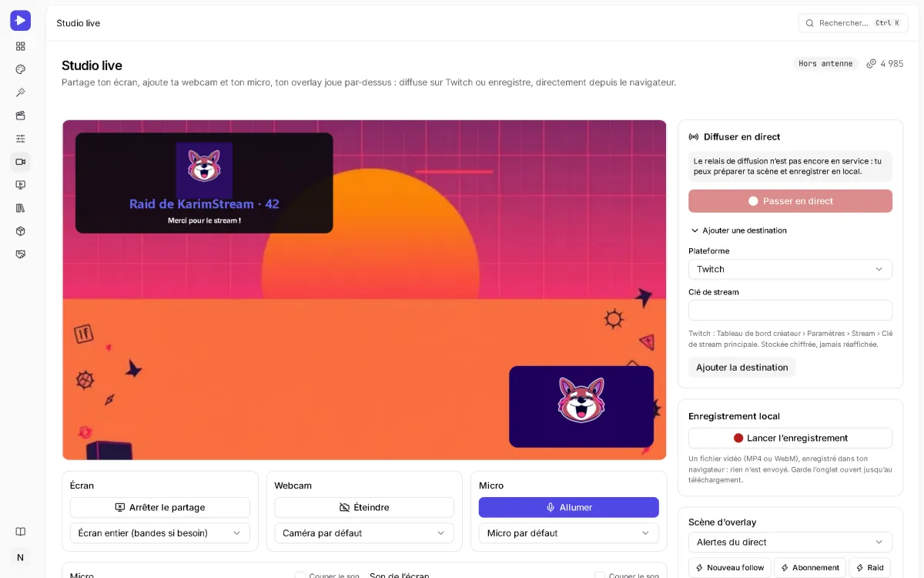924x578 pixels.
Task: Click Passer en direct button
Action: click(x=790, y=201)
